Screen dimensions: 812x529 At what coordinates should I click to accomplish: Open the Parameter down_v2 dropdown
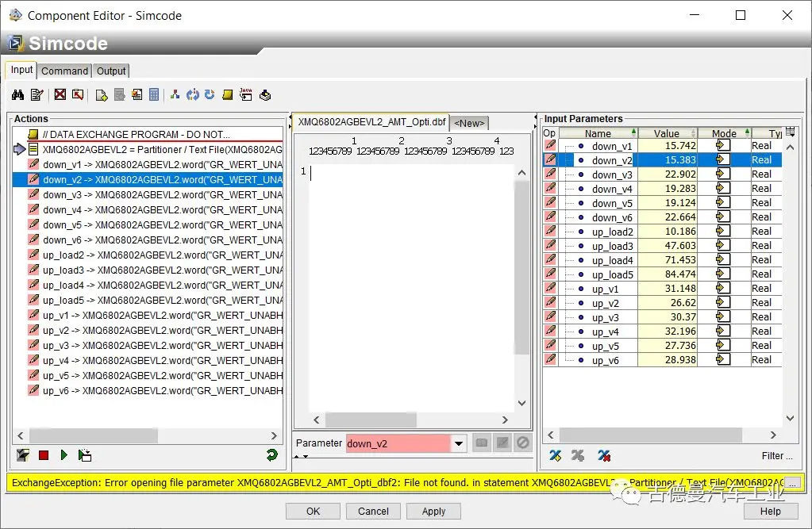click(x=458, y=444)
